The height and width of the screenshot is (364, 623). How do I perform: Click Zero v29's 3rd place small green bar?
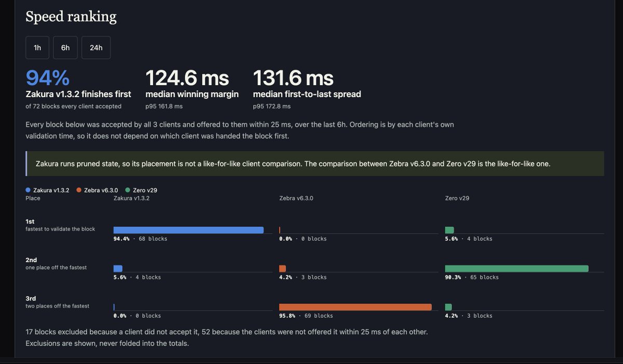click(449, 307)
